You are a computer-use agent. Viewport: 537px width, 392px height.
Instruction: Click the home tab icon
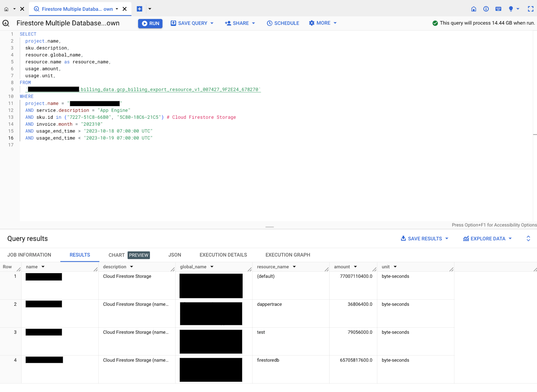click(6, 9)
